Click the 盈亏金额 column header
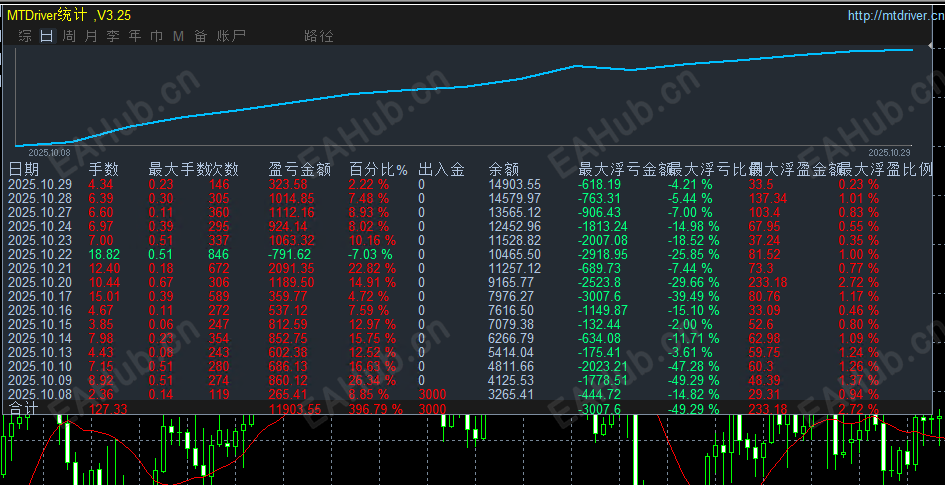Viewport: 945px width, 485px height. point(300,170)
